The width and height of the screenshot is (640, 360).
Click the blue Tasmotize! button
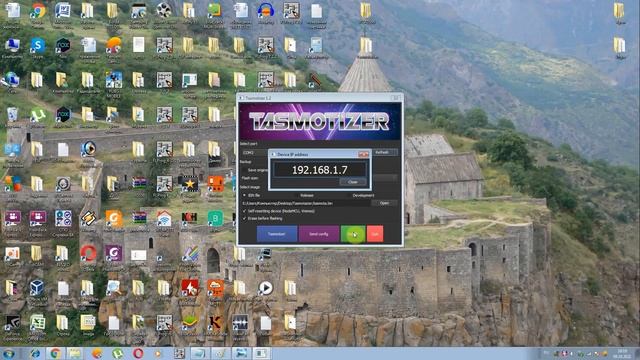click(277, 234)
